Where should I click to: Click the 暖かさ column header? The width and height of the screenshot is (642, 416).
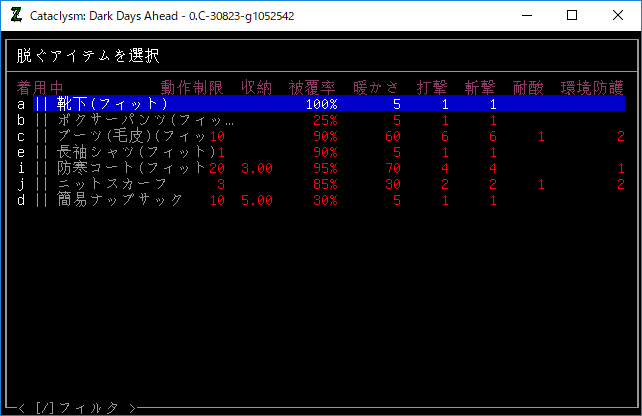tap(377, 86)
